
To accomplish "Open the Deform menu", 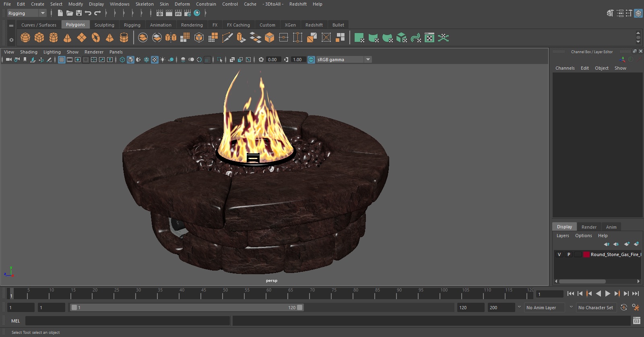I will point(182,4).
